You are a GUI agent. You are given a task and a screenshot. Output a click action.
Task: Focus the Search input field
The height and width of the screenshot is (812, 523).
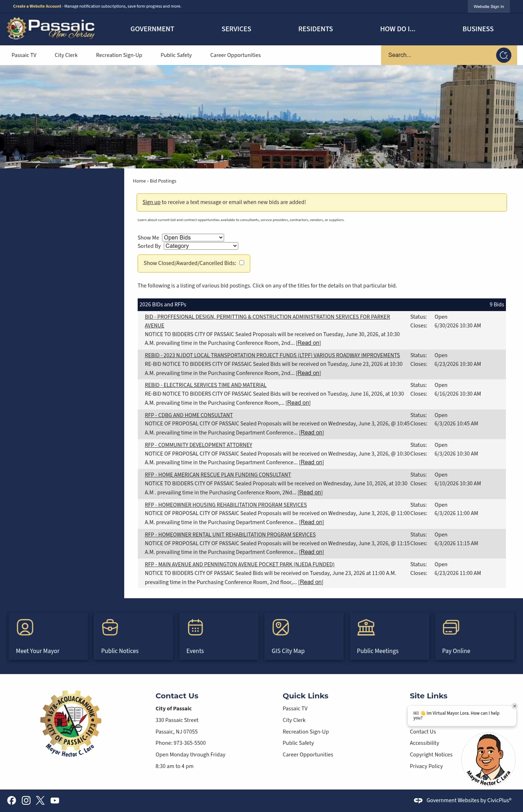438,55
